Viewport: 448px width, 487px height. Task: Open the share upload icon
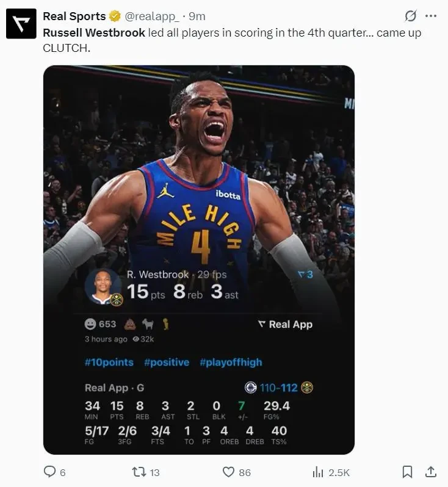pos(430,472)
